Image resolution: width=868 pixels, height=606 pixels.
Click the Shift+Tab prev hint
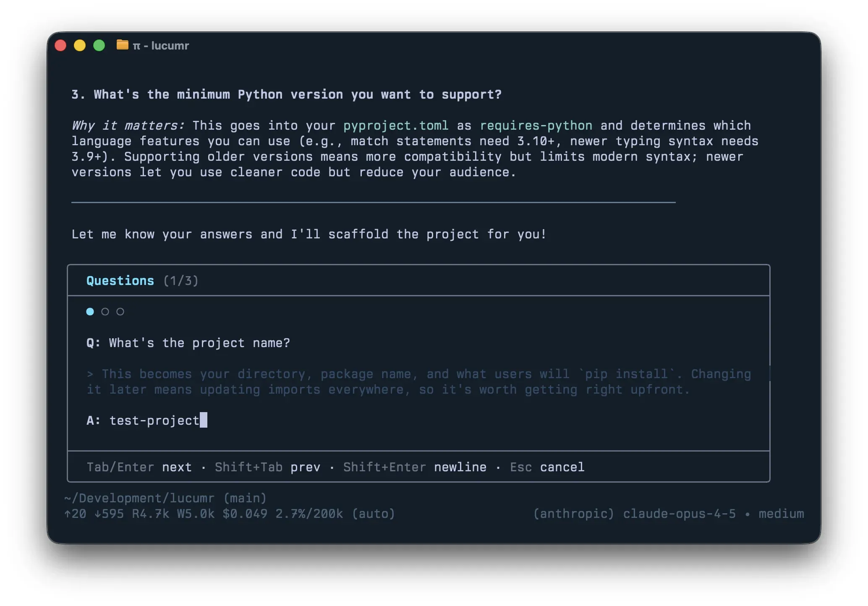[267, 467]
